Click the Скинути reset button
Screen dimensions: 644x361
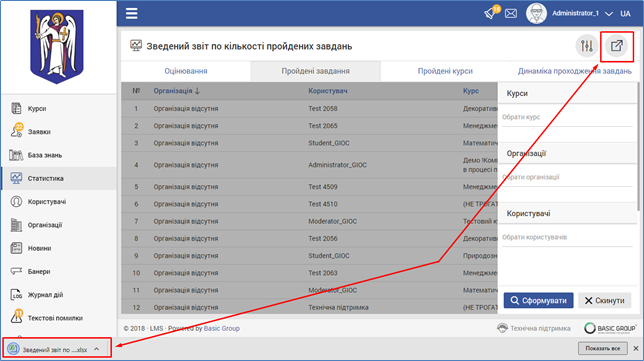click(604, 301)
